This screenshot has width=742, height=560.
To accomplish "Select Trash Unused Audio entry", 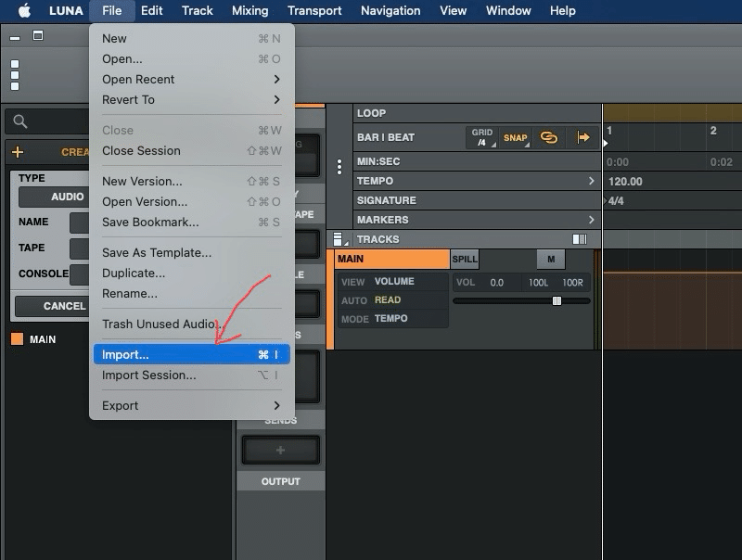I will coord(191,325).
